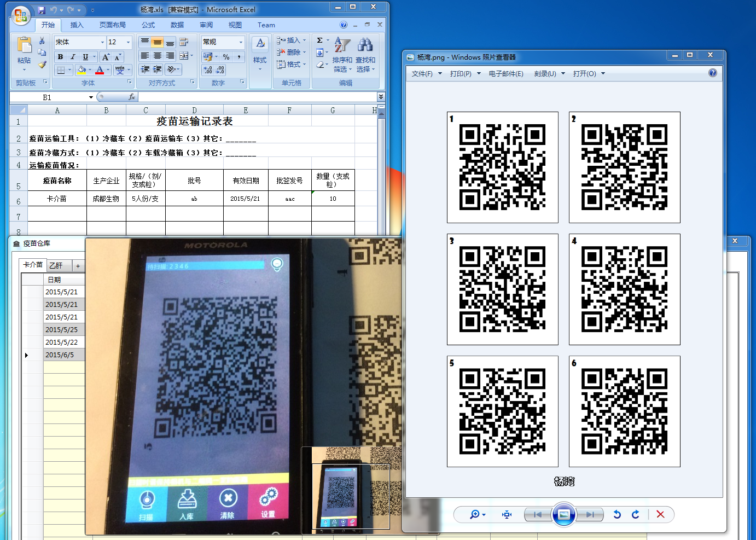The height and width of the screenshot is (540, 756).
Task: Open the 页面布局 ribbon tab
Action: click(x=113, y=25)
